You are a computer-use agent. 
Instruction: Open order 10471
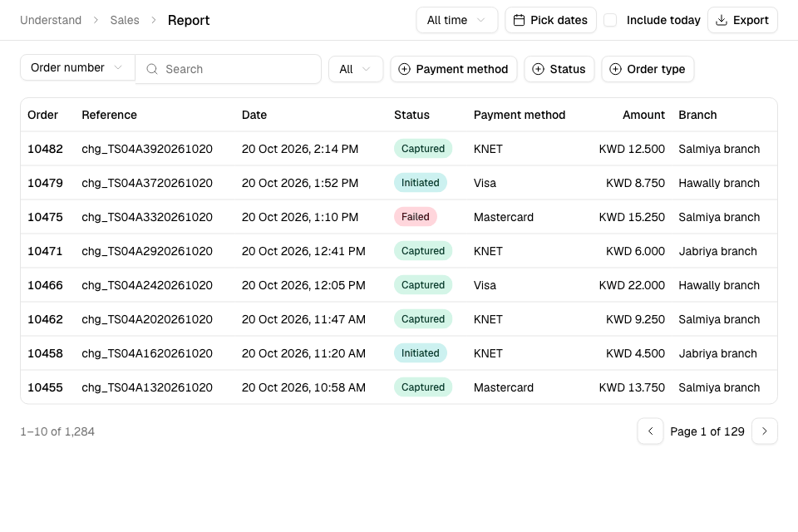click(x=45, y=252)
